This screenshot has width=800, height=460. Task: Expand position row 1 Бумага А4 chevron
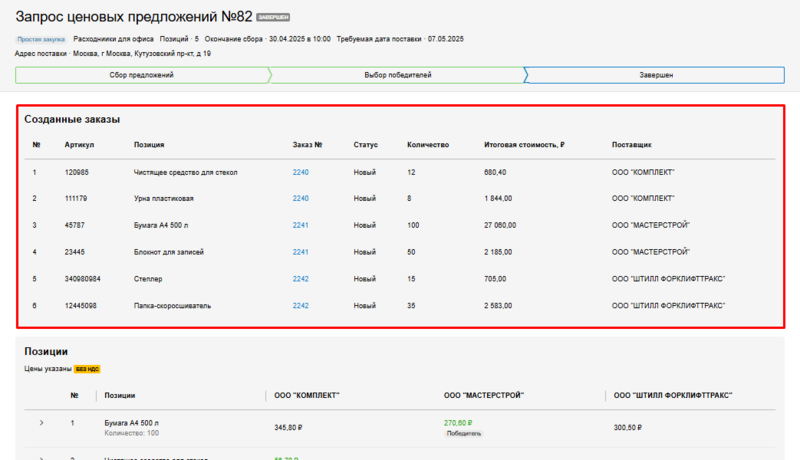tap(41, 423)
